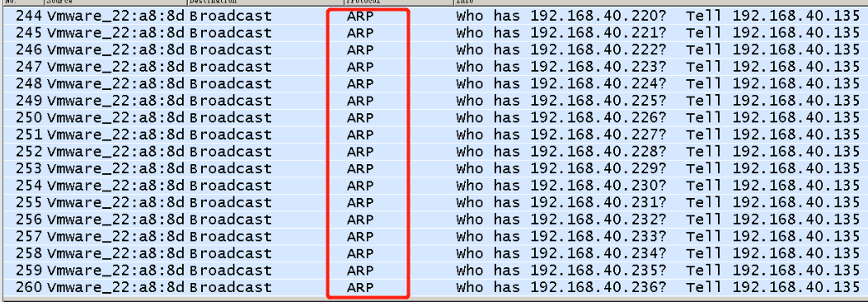Click packet number 247
868x302 pixels.
29,67
